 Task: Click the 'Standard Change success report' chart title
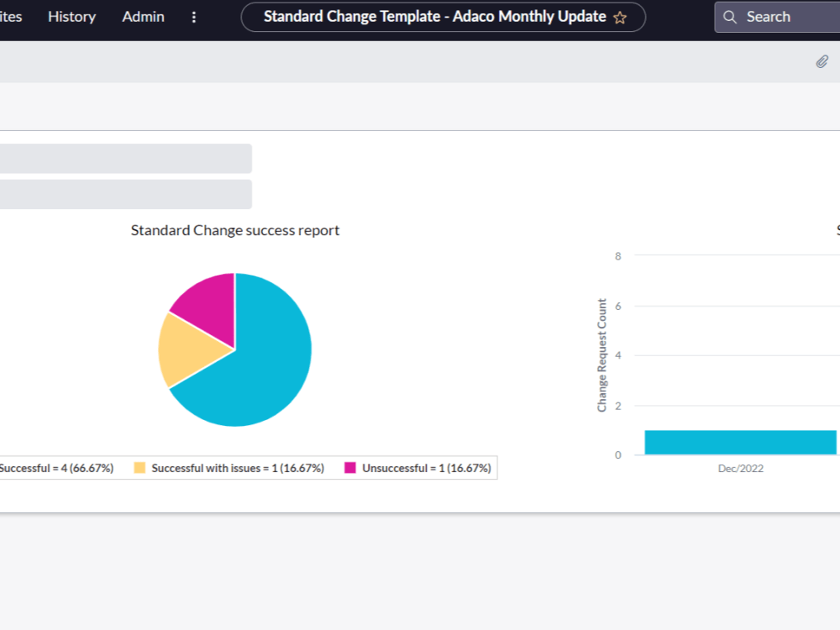[x=235, y=229]
